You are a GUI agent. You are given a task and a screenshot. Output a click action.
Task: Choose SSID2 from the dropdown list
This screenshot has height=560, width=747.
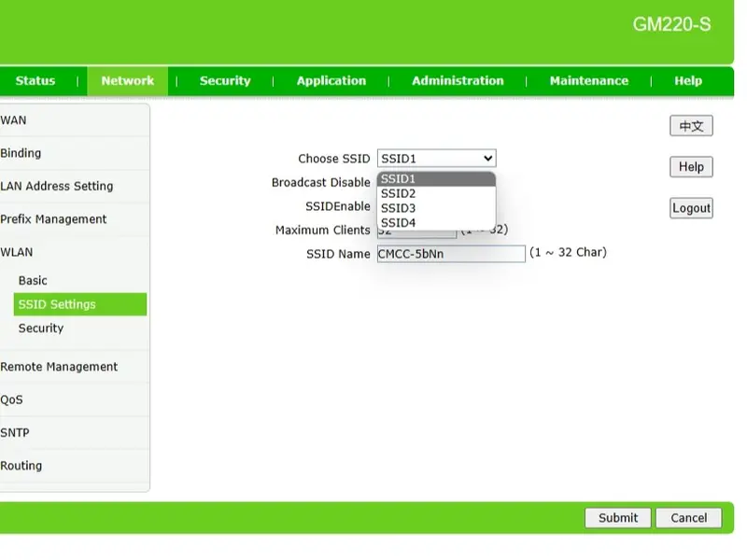click(436, 194)
